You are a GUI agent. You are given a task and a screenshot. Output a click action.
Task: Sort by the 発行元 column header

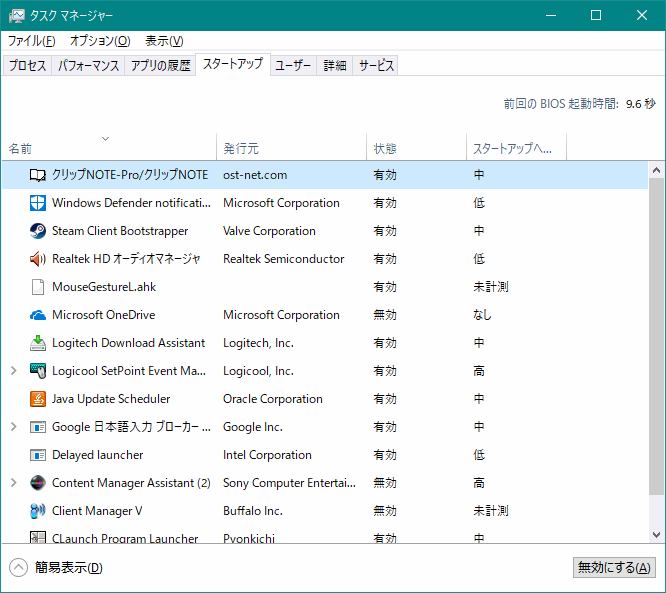[291, 147]
